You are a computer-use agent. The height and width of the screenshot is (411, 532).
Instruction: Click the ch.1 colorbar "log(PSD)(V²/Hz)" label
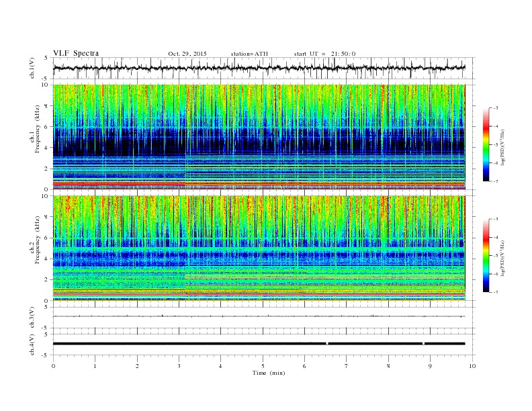click(502, 147)
